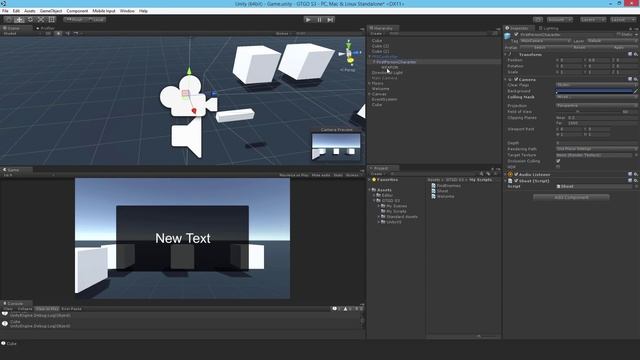
Task: Open the Component menu
Action: pyautogui.click(x=77, y=11)
